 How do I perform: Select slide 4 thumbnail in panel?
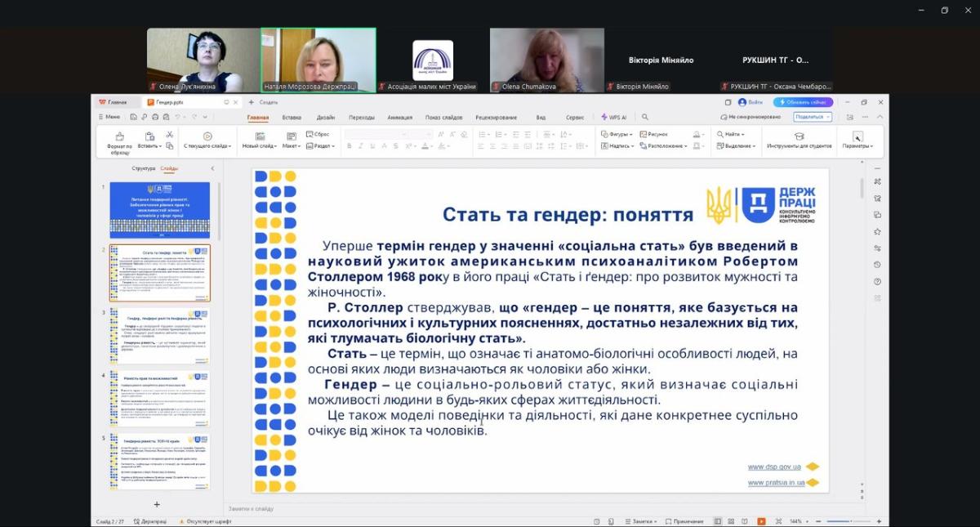pyautogui.click(x=160, y=400)
